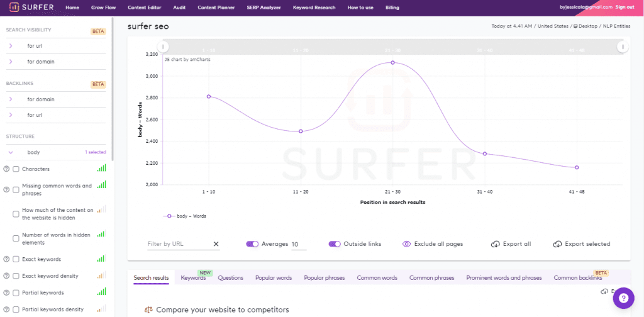Click the signal bars icon beside Characters
Viewport: 644px width, 317px height.
pos(101,167)
